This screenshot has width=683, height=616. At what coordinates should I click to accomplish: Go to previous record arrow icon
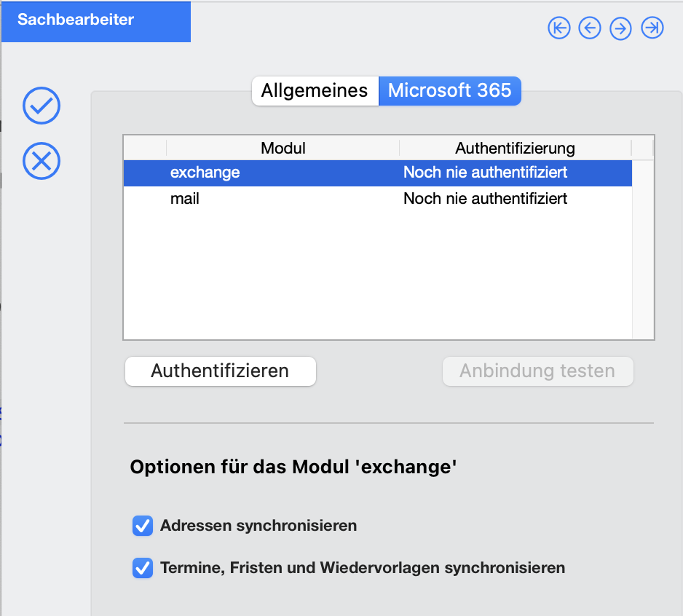tap(590, 28)
